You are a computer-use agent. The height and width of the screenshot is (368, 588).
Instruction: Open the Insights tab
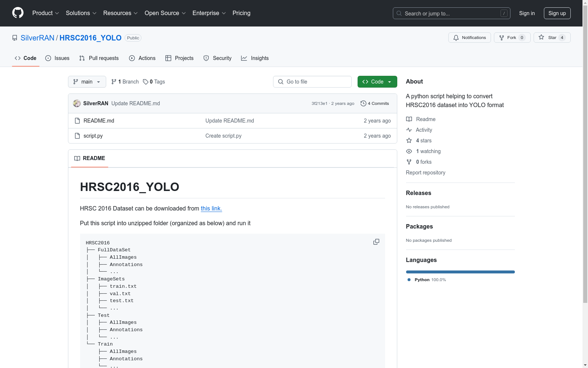[x=255, y=58]
